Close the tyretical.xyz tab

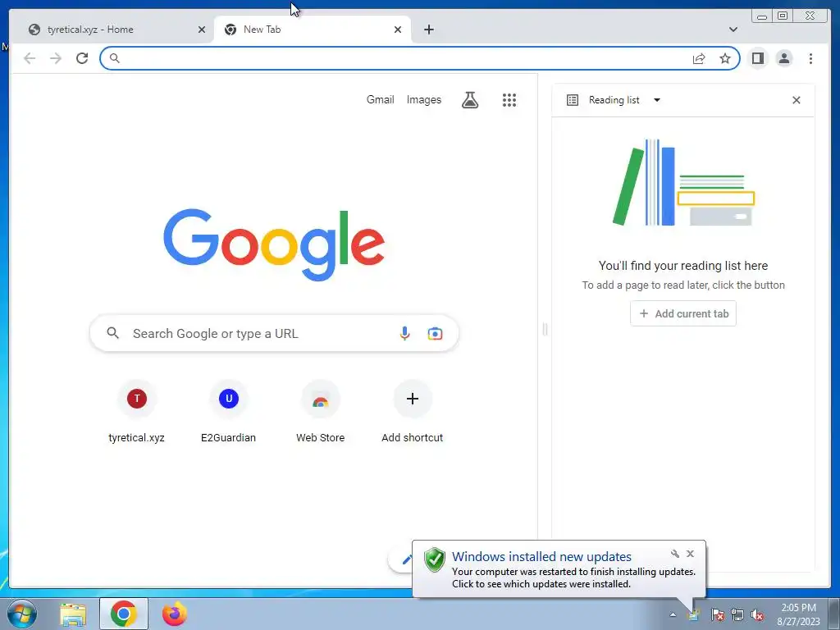click(202, 30)
